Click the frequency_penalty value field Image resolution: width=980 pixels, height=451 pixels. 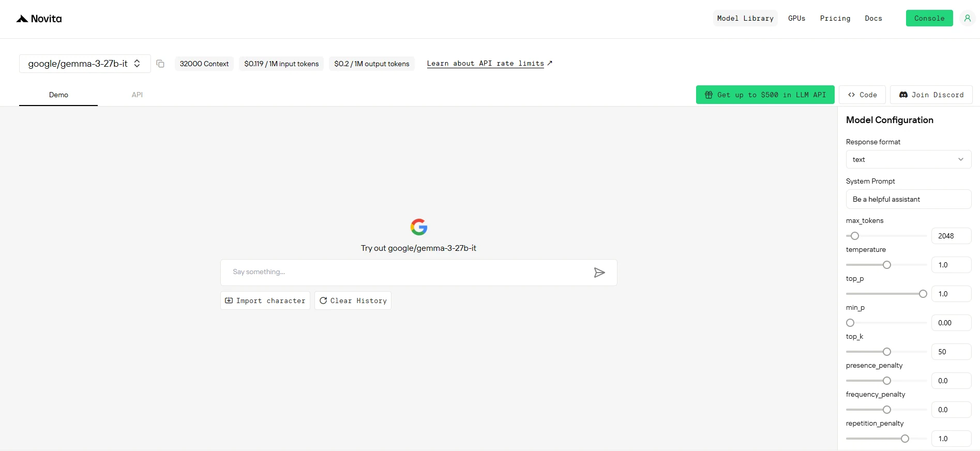click(952, 410)
